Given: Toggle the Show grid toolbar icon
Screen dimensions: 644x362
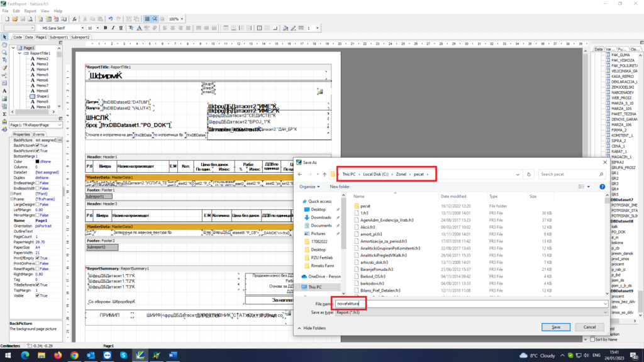Looking at the screenshot, I should pos(147,19).
